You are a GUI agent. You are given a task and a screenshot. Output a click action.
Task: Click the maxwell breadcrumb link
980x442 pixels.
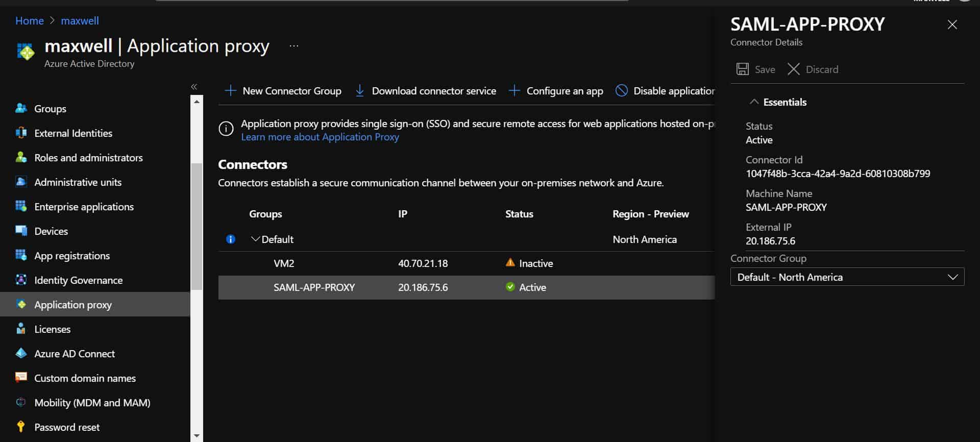point(80,20)
